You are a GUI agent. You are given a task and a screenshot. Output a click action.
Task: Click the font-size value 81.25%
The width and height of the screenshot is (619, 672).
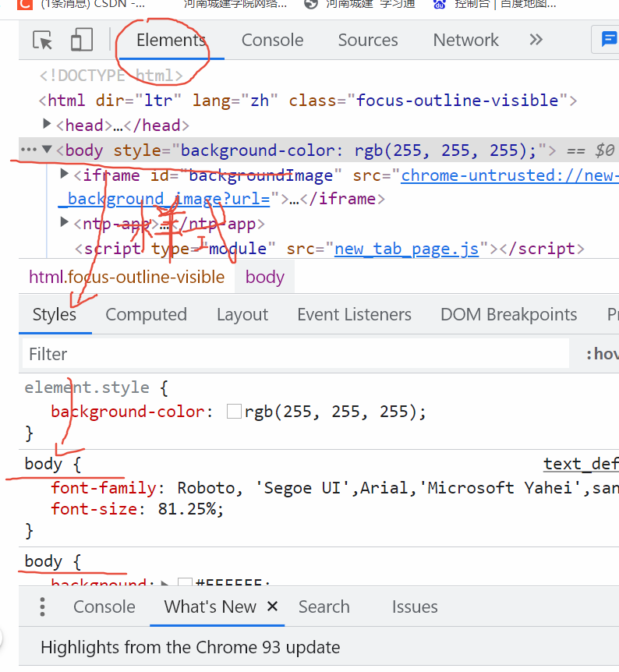pyautogui.click(x=187, y=509)
